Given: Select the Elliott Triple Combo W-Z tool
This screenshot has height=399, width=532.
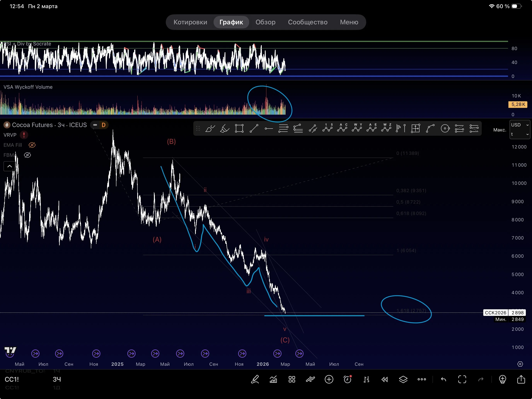Looking at the screenshot, I should coord(386,128).
